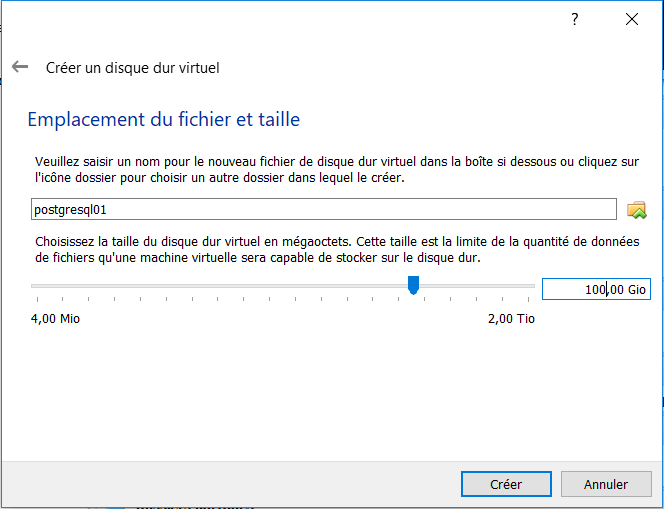664x509 pixels.
Task: Go back using the left arrow icon
Action: pyautogui.click(x=20, y=67)
